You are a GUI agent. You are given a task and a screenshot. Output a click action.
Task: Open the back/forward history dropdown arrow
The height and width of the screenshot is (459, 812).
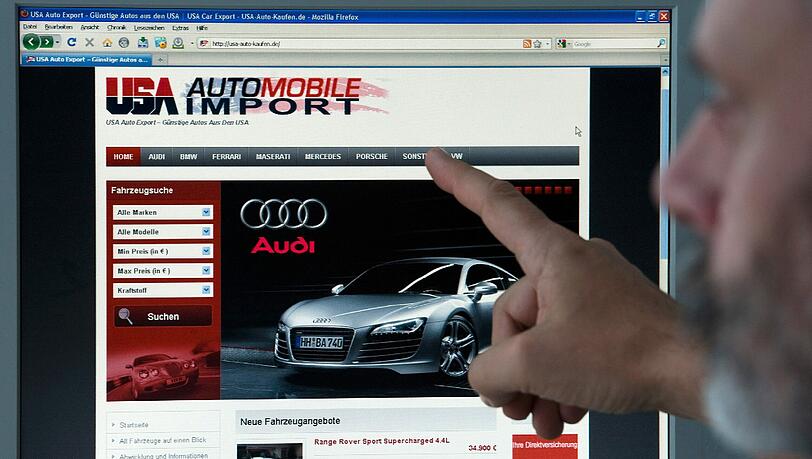(x=57, y=42)
